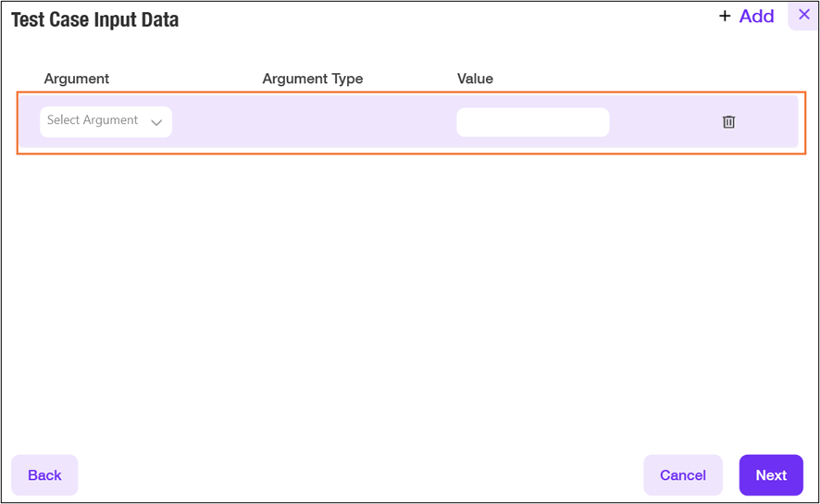820x504 pixels.
Task: Click the Select Argument placeholder text
Action: [x=93, y=120]
